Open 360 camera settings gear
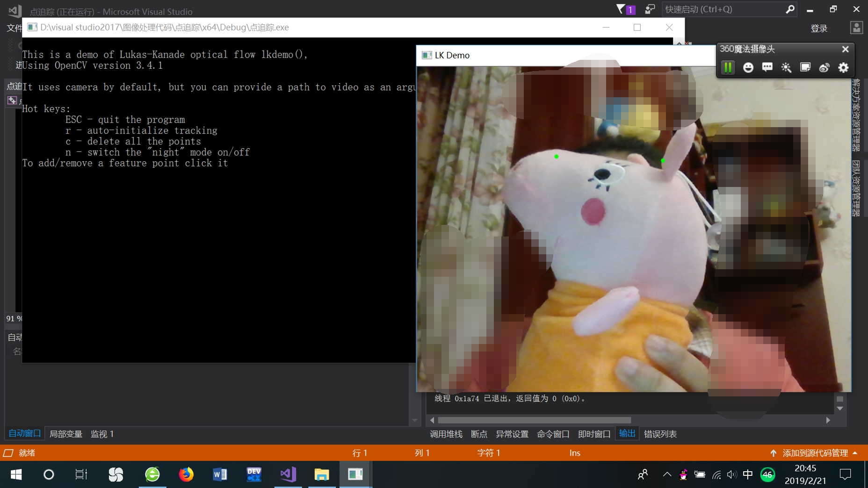868x488 pixels. coord(843,68)
